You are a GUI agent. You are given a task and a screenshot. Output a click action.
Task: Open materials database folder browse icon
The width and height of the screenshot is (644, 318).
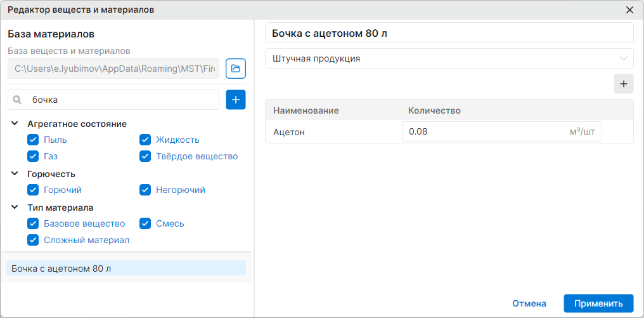(236, 69)
